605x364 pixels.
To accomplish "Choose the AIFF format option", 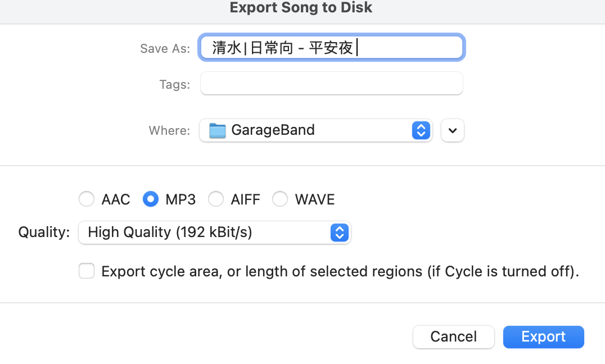I will 215,199.
